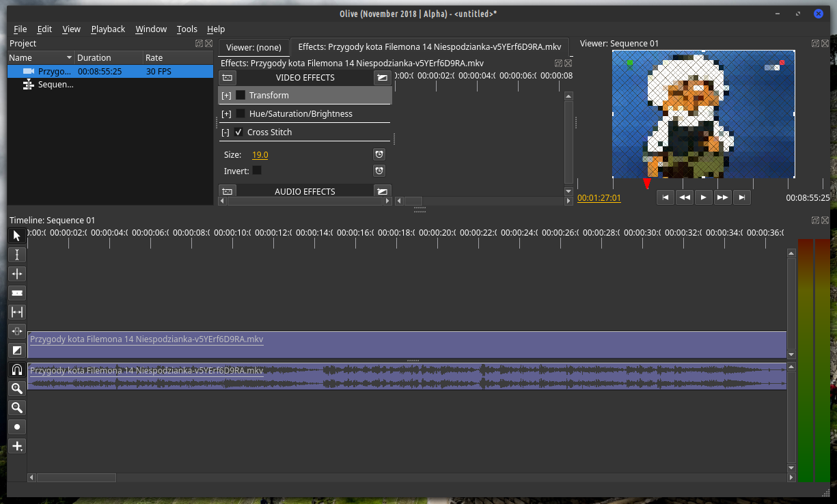
Task: Open the Name column sort dropdown
Action: point(69,58)
